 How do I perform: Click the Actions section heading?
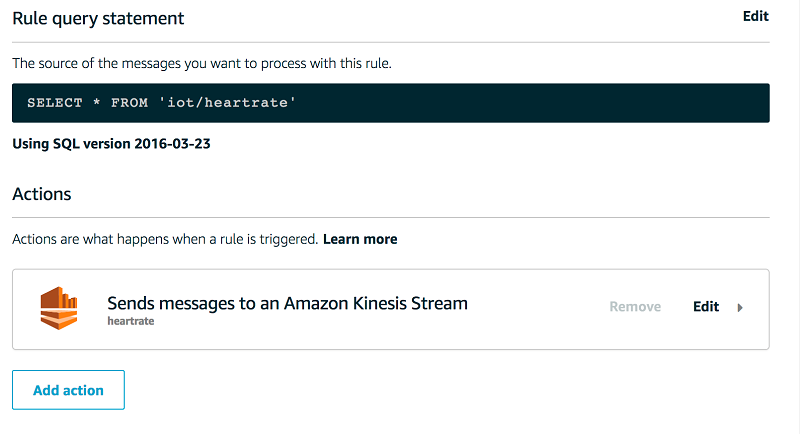click(41, 194)
